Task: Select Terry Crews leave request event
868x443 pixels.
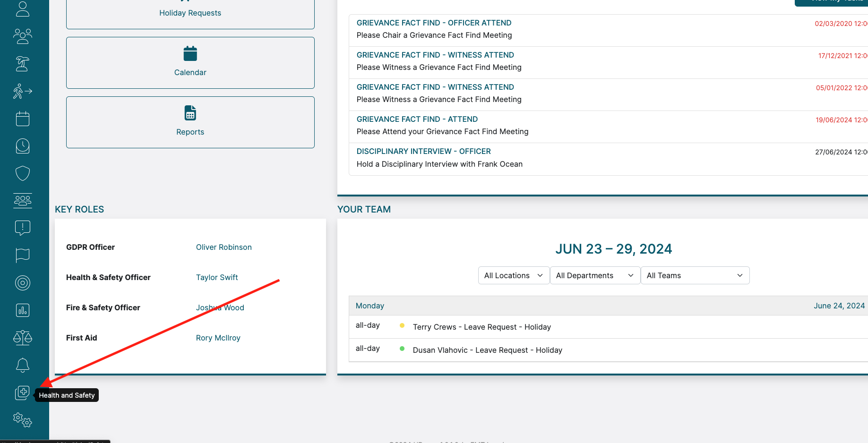Action: 481,327
